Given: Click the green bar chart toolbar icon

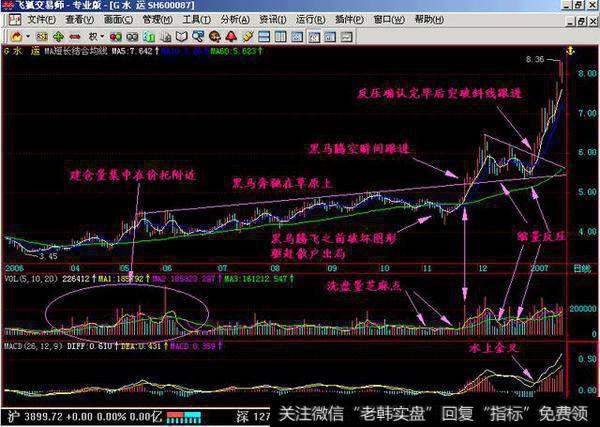Looking at the screenshot, I should (148, 35).
